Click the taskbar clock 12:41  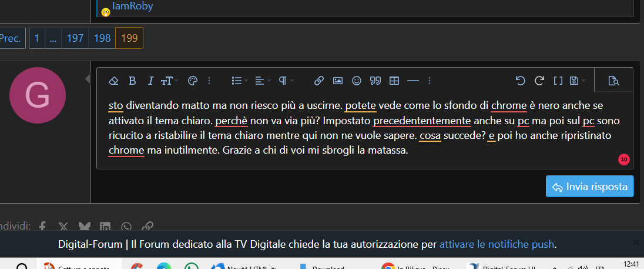tap(630, 264)
